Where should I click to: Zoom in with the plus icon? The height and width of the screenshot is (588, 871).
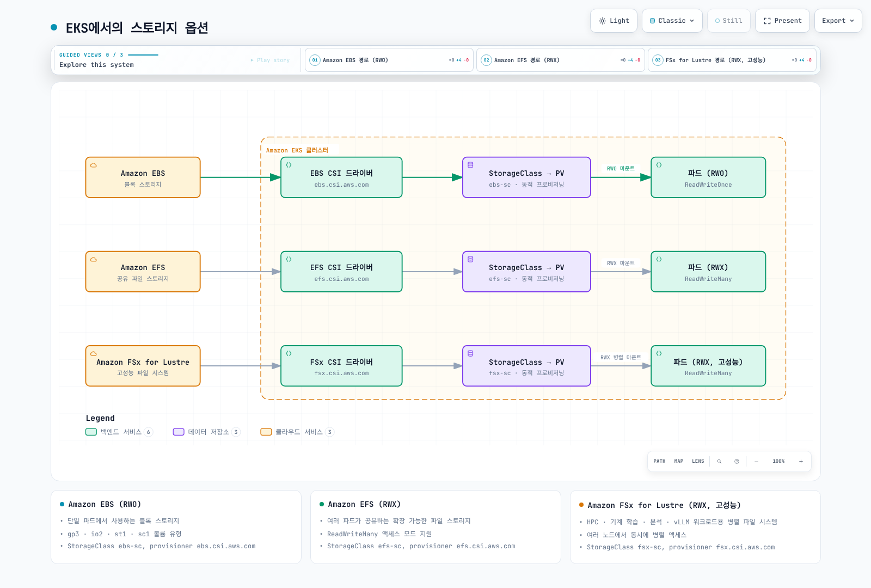(801, 461)
